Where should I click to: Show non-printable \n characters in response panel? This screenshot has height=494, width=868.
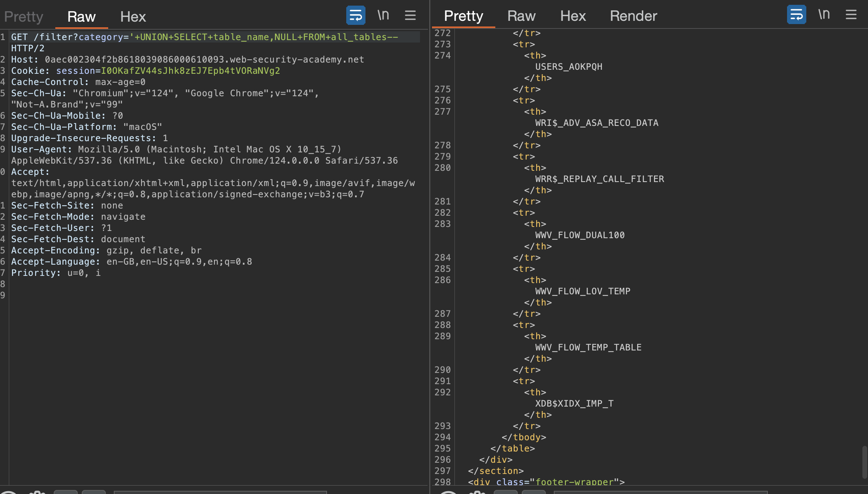(824, 15)
